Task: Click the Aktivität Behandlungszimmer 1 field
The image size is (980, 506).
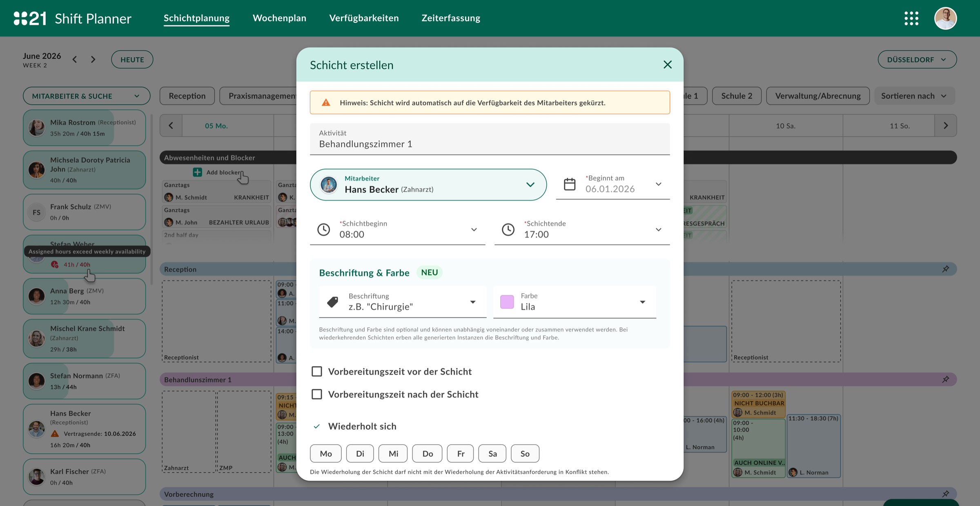Action: [x=490, y=139]
